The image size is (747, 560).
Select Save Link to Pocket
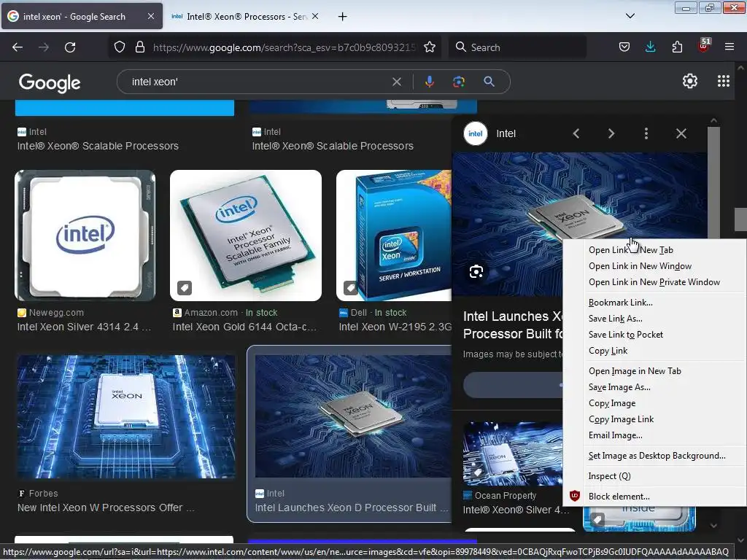click(x=654, y=335)
